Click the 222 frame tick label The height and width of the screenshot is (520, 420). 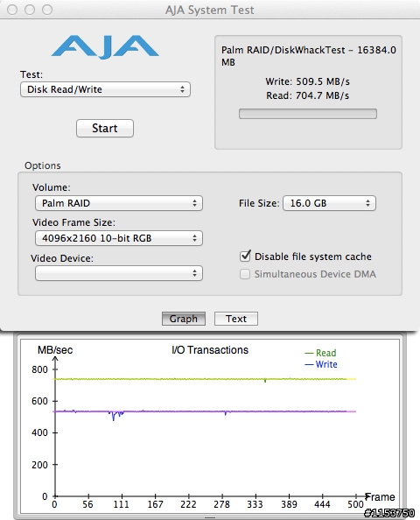188,505
